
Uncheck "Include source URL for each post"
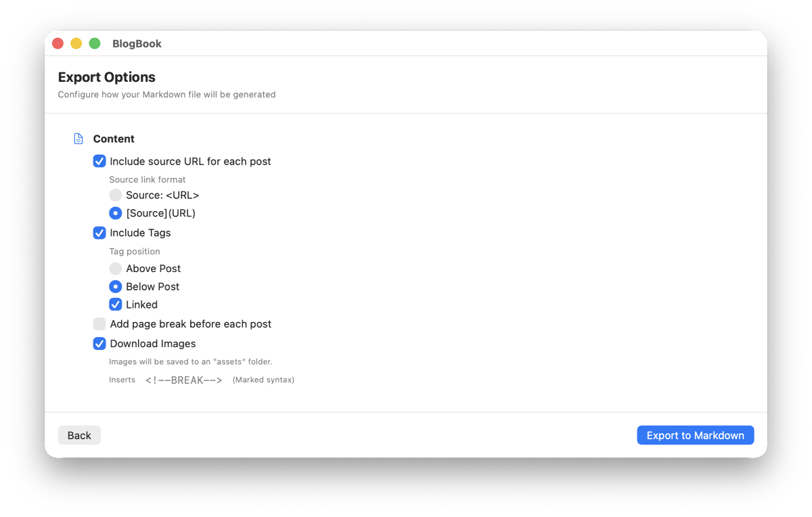click(x=99, y=161)
